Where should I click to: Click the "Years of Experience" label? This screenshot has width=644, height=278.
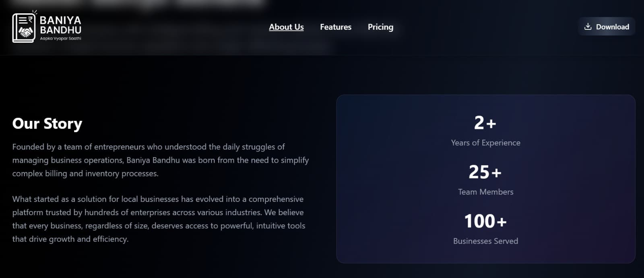click(485, 143)
